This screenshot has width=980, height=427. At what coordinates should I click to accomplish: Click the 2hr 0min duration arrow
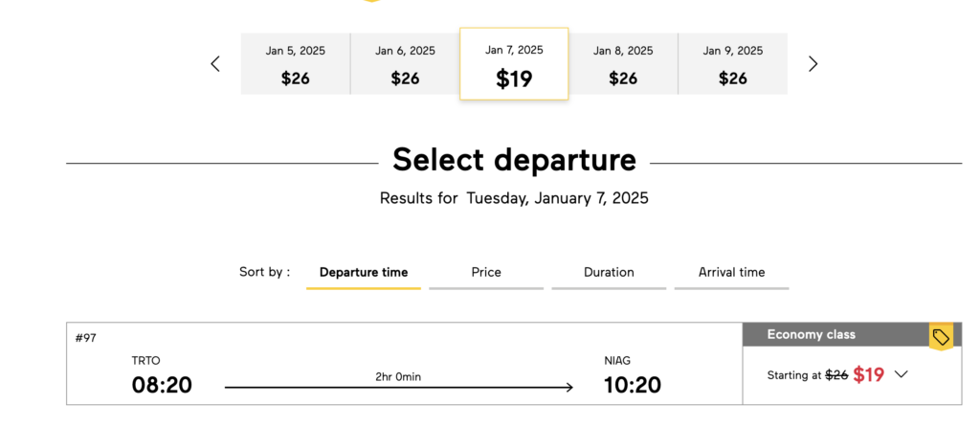click(399, 388)
